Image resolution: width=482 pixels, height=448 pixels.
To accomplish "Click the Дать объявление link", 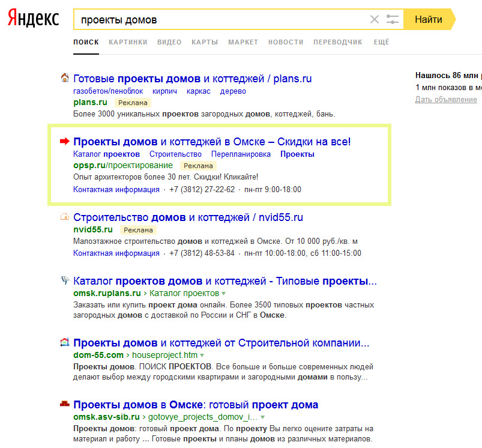I will (x=446, y=99).
